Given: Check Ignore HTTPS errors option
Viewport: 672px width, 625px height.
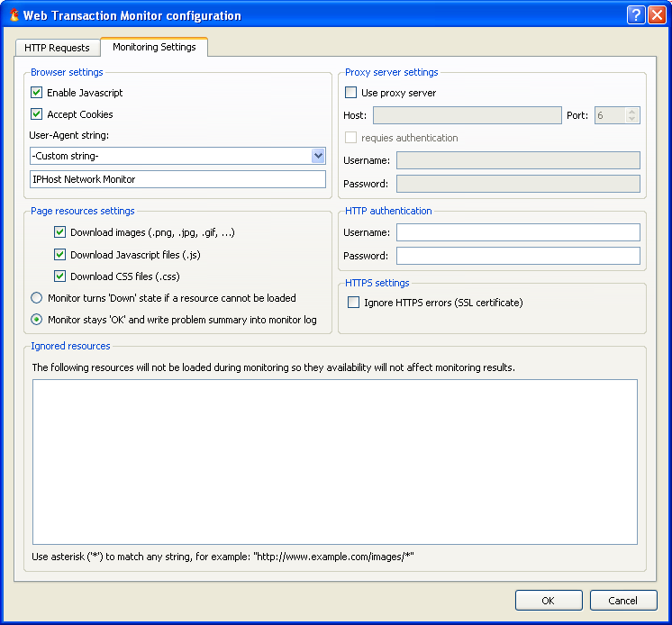Looking at the screenshot, I should 354,303.
